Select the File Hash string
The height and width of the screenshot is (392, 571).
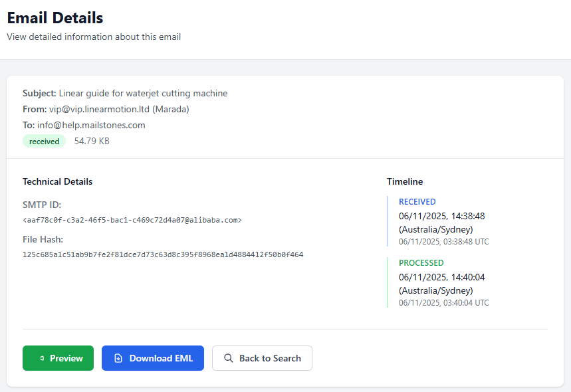[x=163, y=254]
